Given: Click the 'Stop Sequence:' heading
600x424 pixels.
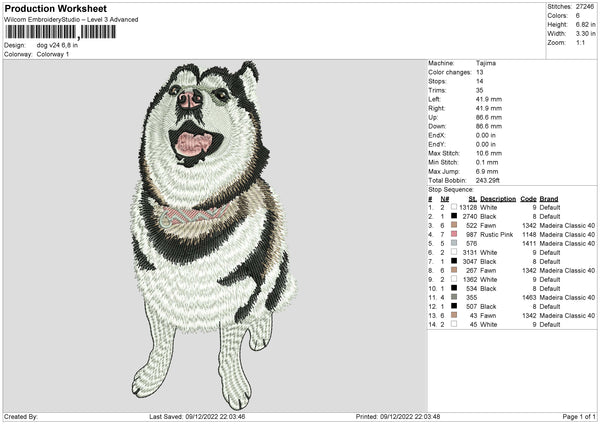Looking at the screenshot, I should (451, 190).
